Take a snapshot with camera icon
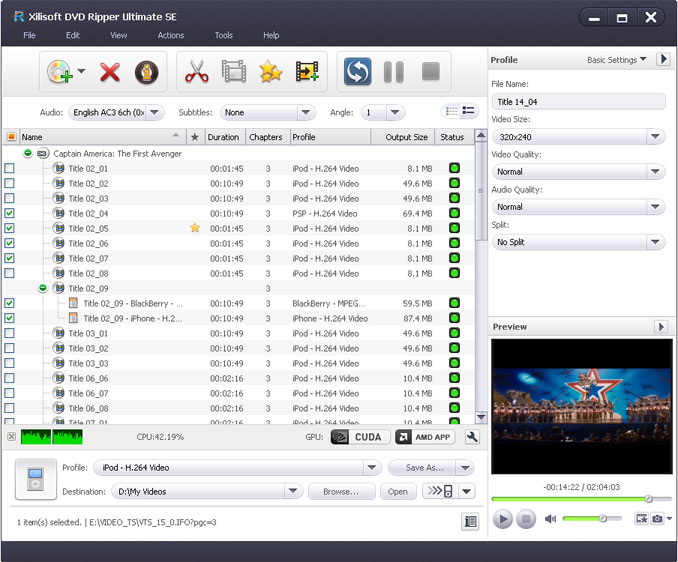This screenshot has width=678, height=562. coord(657,518)
